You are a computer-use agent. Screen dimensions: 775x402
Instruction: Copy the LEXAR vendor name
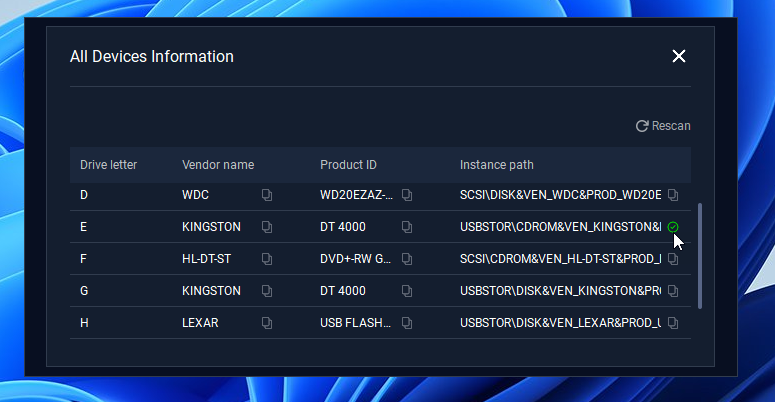[x=267, y=323]
